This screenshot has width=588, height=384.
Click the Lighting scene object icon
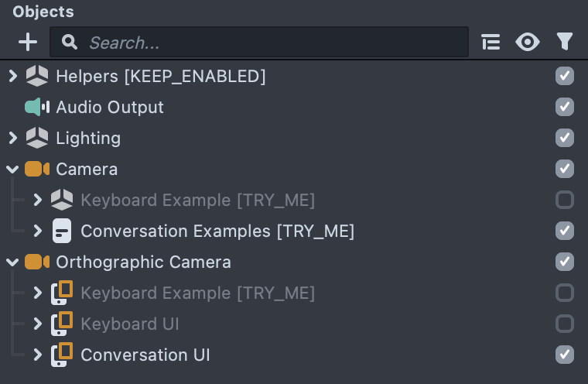point(37,138)
